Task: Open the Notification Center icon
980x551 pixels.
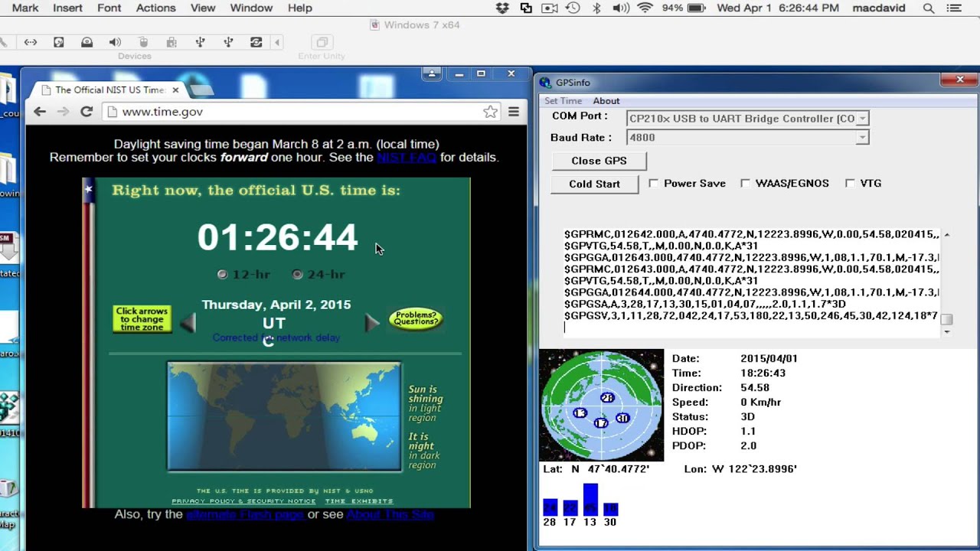Action: [954, 8]
